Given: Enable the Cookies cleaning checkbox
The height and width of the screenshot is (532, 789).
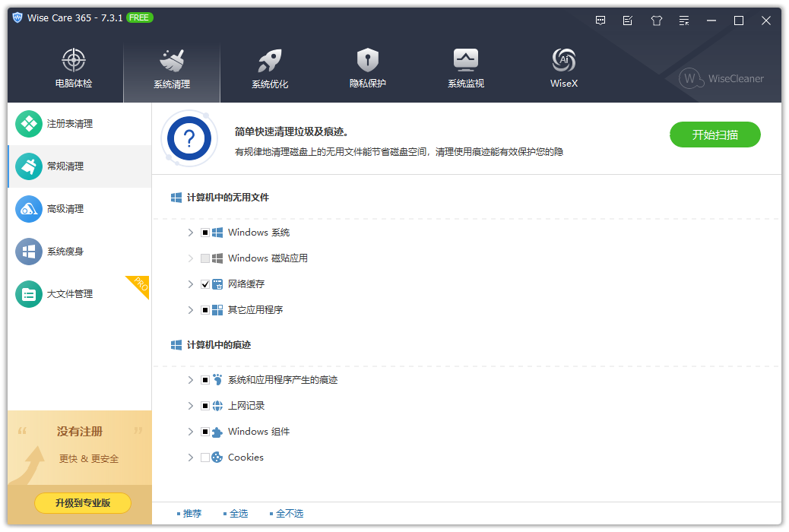Looking at the screenshot, I should click(205, 457).
